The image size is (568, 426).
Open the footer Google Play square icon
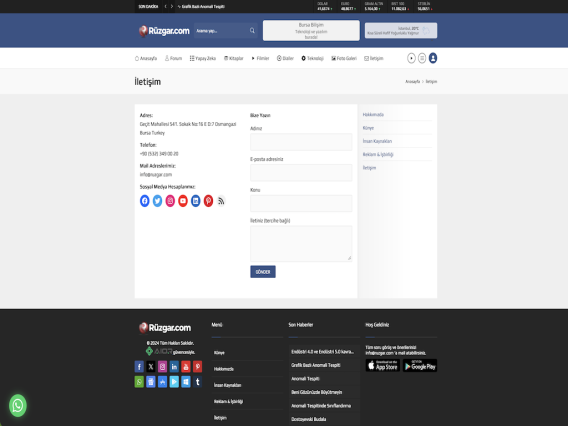click(174, 382)
